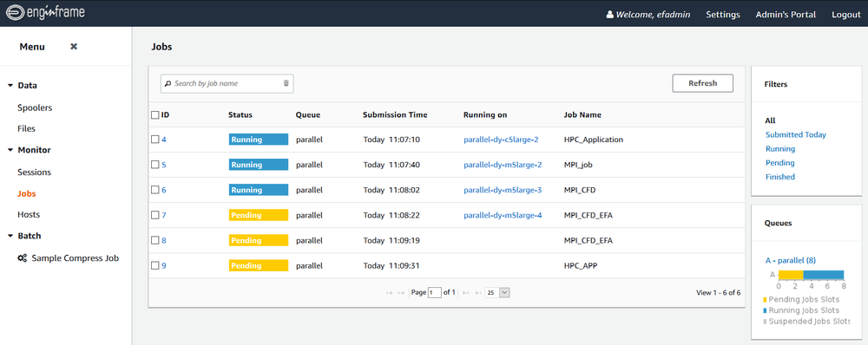The image size is (868, 345).
Task: Open the rows-per-page 25 dropdown
Action: [x=497, y=292]
